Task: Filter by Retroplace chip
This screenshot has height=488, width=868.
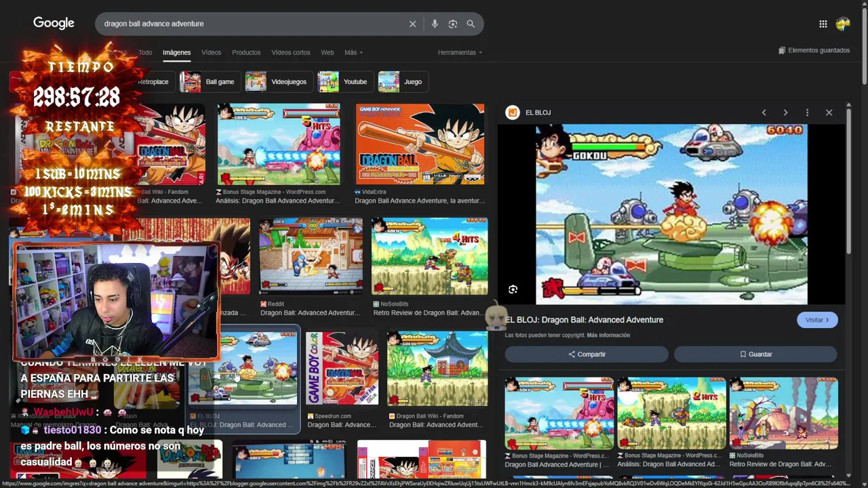Action: click(x=153, y=82)
